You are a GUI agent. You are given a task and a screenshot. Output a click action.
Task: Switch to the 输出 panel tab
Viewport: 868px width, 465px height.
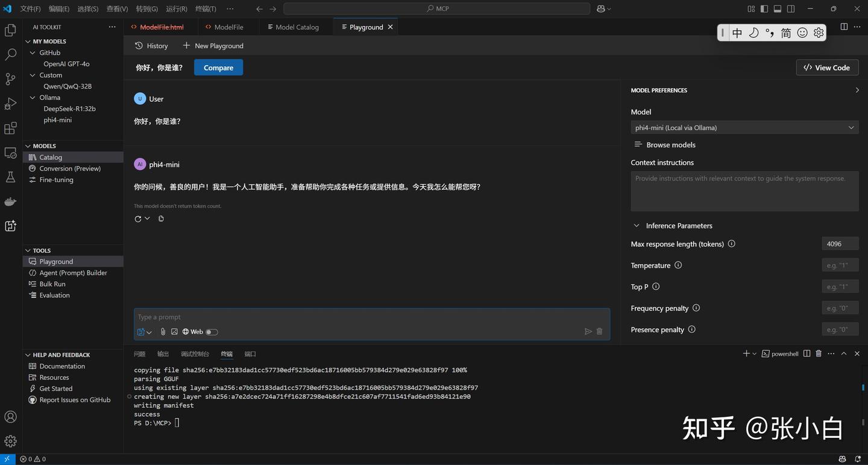point(163,354)
